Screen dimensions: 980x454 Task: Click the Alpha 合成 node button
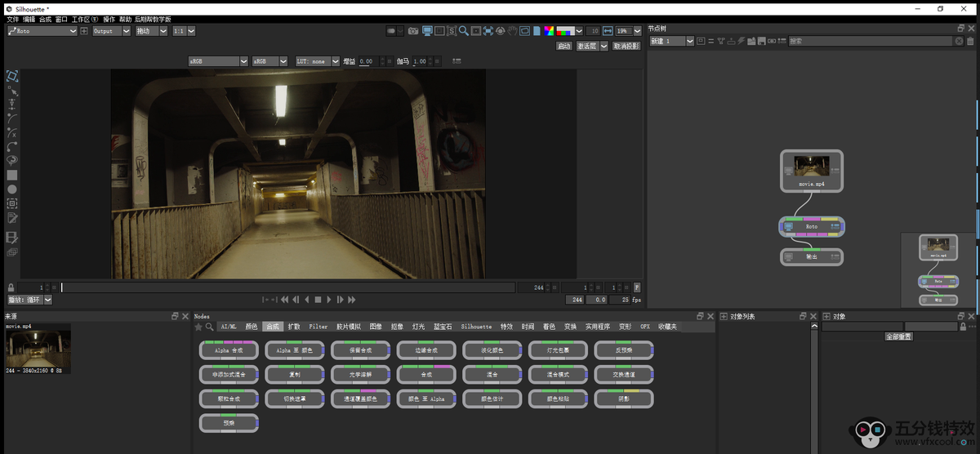(x=229, y=350)
